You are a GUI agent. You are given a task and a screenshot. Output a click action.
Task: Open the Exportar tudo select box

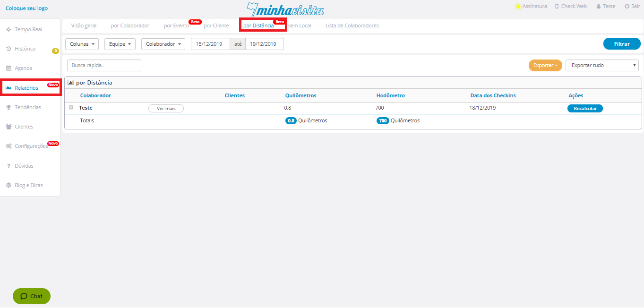(x=601, y=66)
